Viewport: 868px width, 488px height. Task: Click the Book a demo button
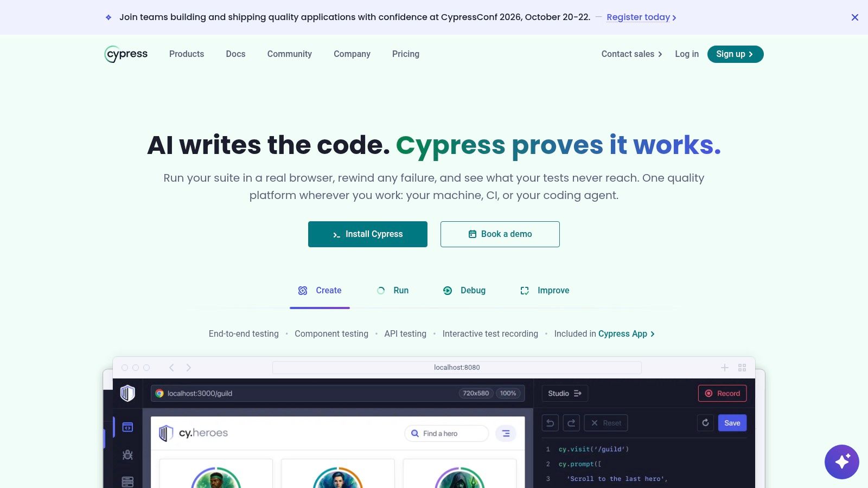(500, 234)
